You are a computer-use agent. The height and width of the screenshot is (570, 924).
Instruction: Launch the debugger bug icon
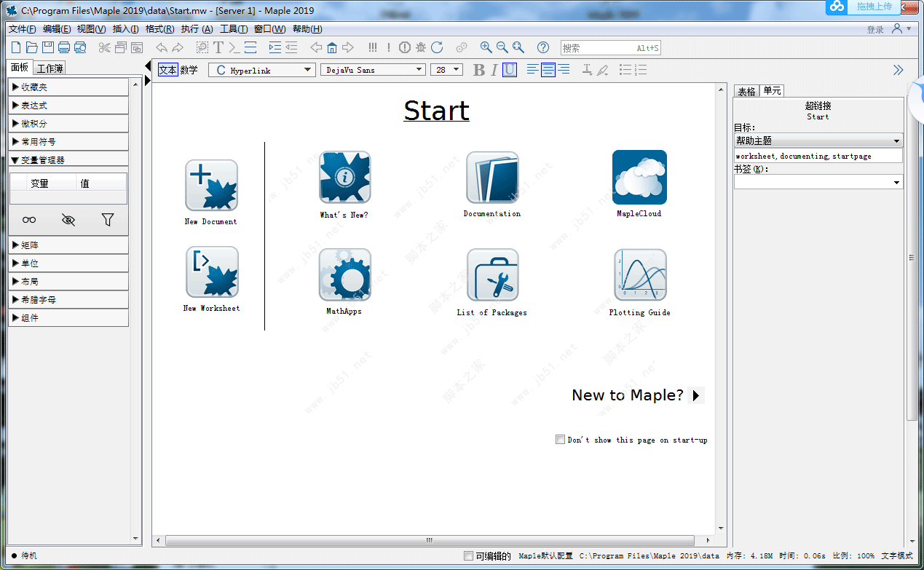coord(421,48)
